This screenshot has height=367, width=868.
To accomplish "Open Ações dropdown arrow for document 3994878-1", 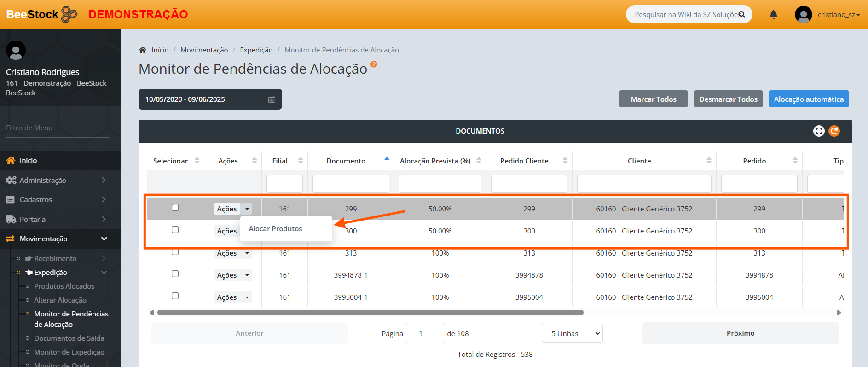I will 247,275.
